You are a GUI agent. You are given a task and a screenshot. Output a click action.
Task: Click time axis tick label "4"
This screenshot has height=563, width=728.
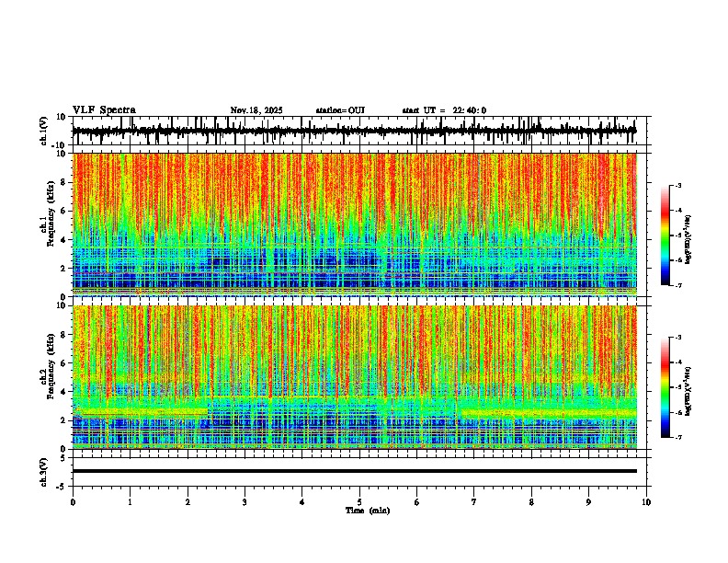click(302, 502)
